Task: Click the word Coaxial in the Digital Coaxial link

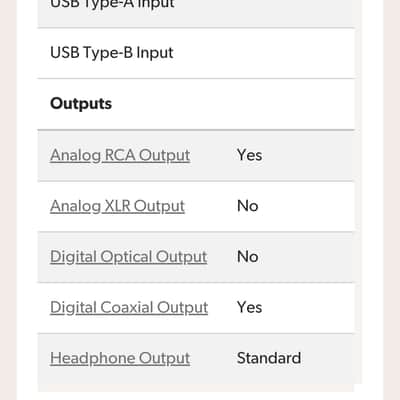Action: tap(127, 307)
